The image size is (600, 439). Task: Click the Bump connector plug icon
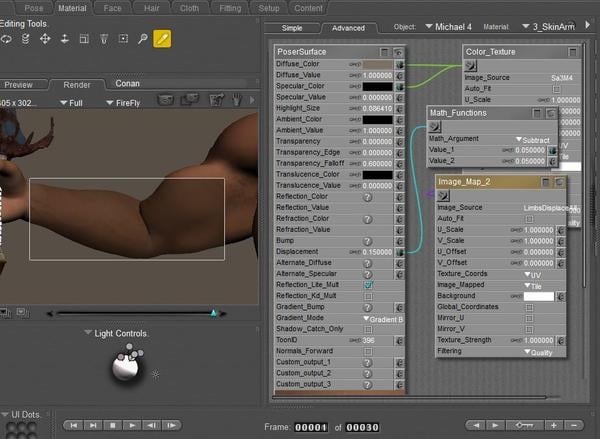tap(399, 241)
